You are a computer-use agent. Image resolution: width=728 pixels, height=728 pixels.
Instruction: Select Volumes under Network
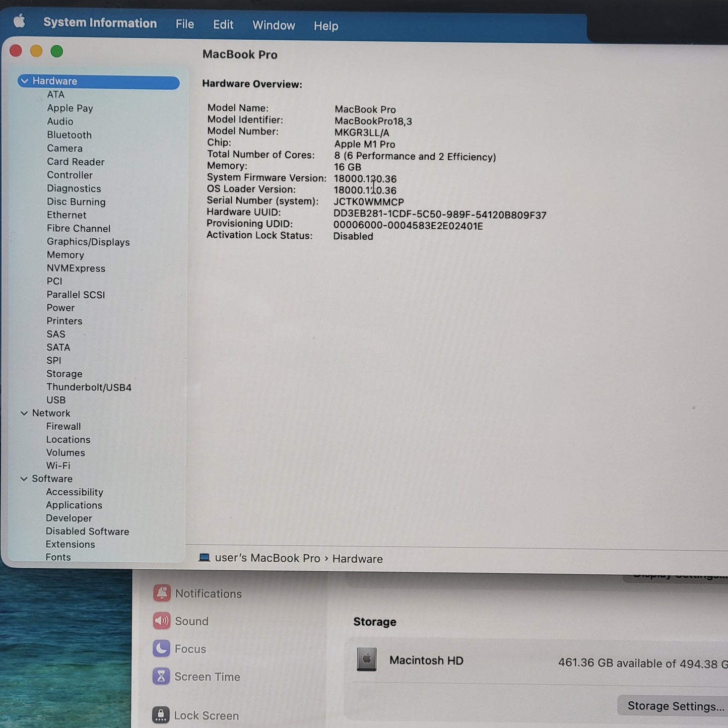[65, 452]
